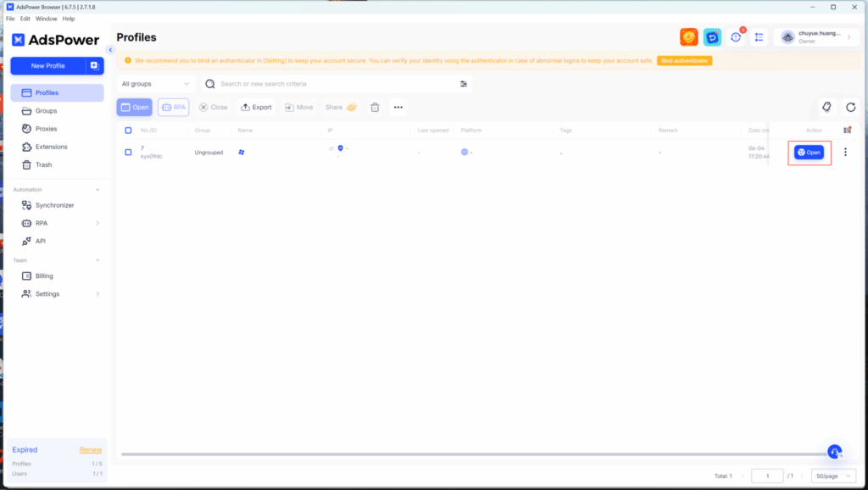Click the RPA toolbar button
Image resolution: width=868 pixels, height=490 pixels.
point(173,108)
